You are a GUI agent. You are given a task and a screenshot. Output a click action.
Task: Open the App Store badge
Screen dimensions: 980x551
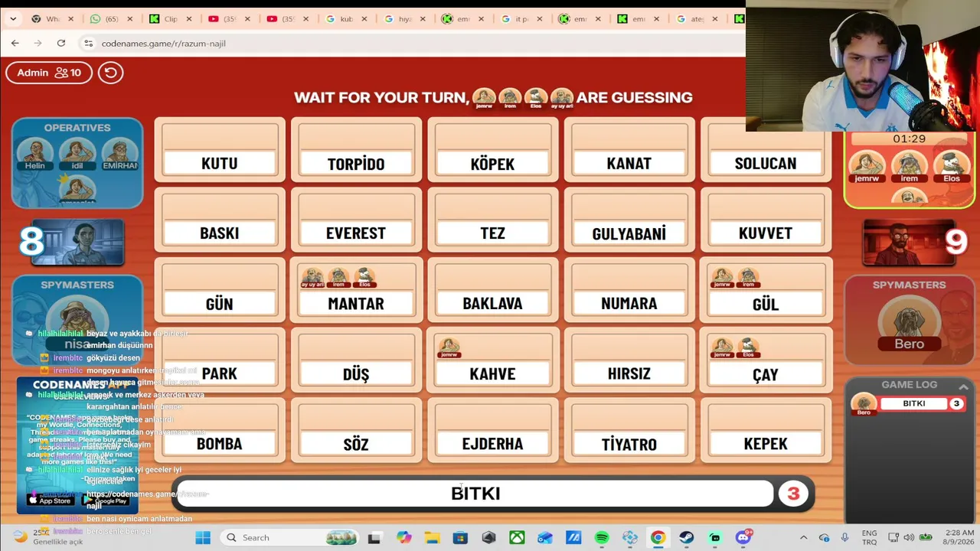(x=51, y=500)
